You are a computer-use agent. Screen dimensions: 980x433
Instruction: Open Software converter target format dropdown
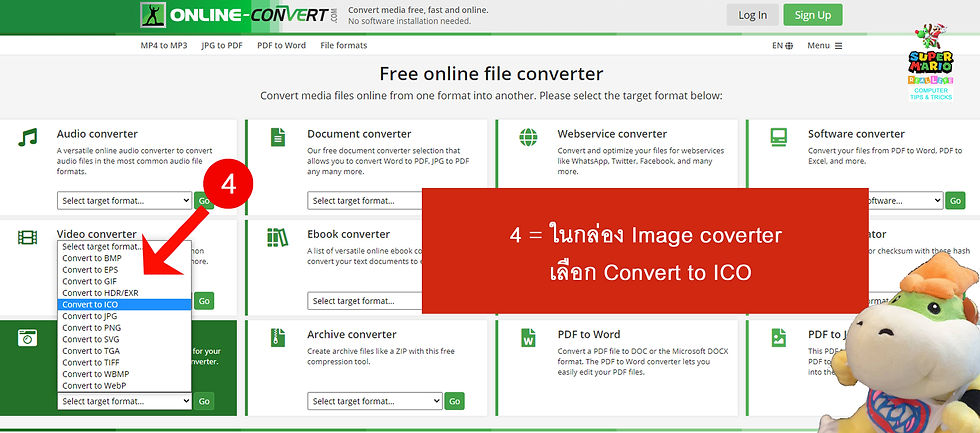pyautogui.click(x=906, y=201)
